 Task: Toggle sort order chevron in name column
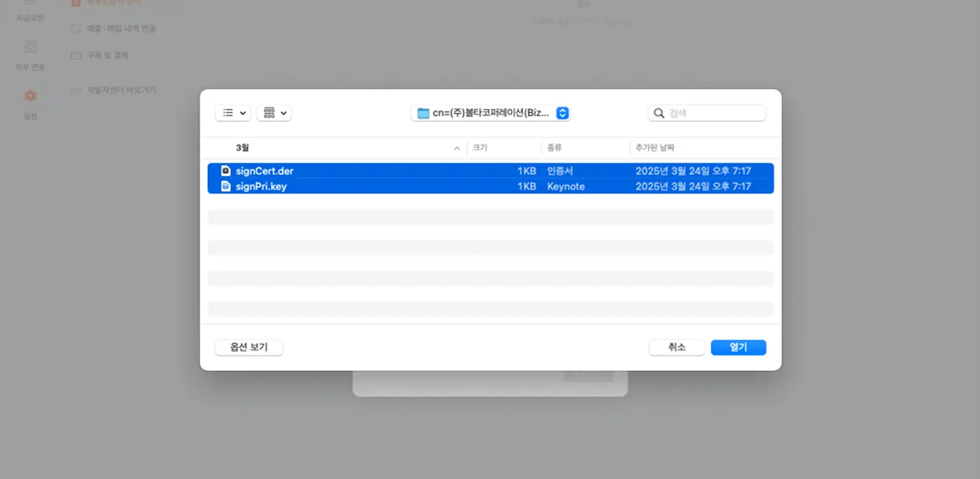tap(457, 148)
